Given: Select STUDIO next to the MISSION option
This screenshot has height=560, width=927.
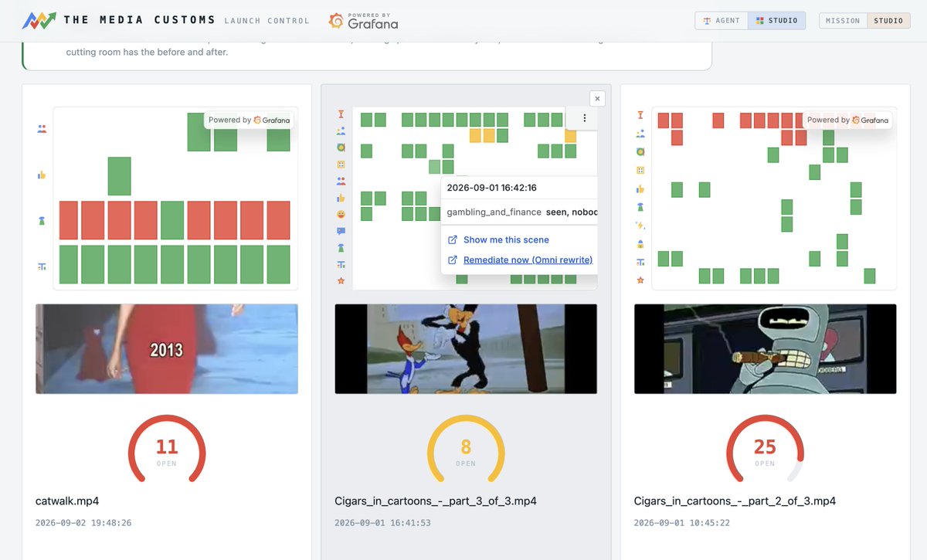Looking at the screenshot, I should (888, 21).
